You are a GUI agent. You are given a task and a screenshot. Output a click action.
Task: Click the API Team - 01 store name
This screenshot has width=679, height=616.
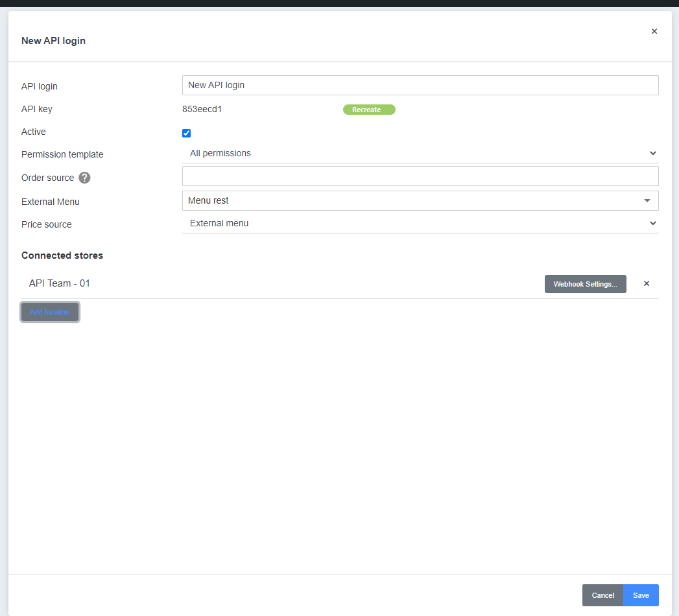click(x=60, y=283)
